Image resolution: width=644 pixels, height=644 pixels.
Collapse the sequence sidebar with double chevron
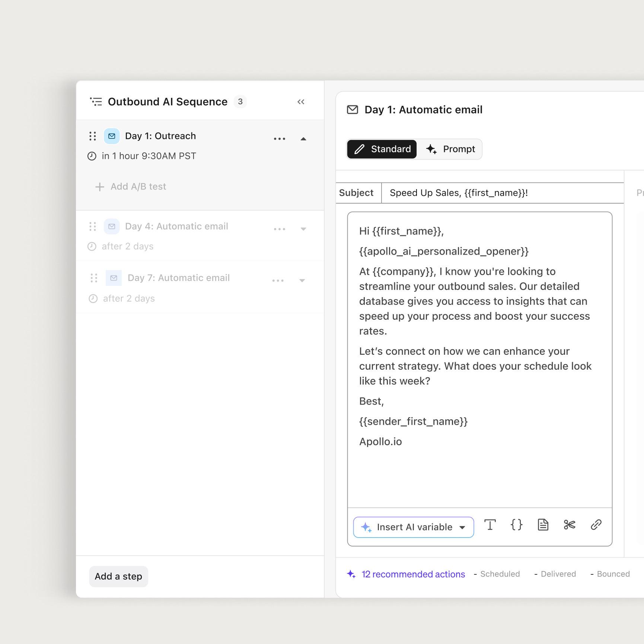click(301, 102)
